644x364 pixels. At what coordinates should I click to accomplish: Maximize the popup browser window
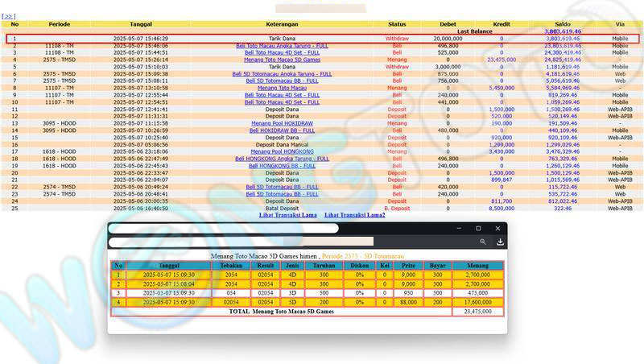(478, 229)
